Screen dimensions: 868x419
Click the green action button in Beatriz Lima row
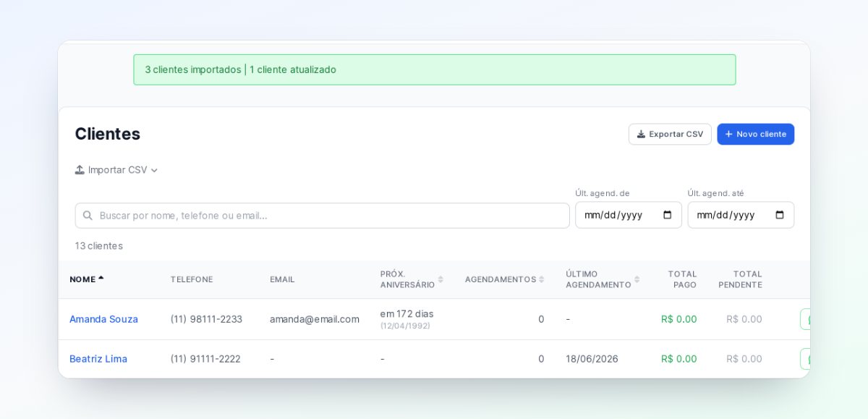[x=805, y=359]
